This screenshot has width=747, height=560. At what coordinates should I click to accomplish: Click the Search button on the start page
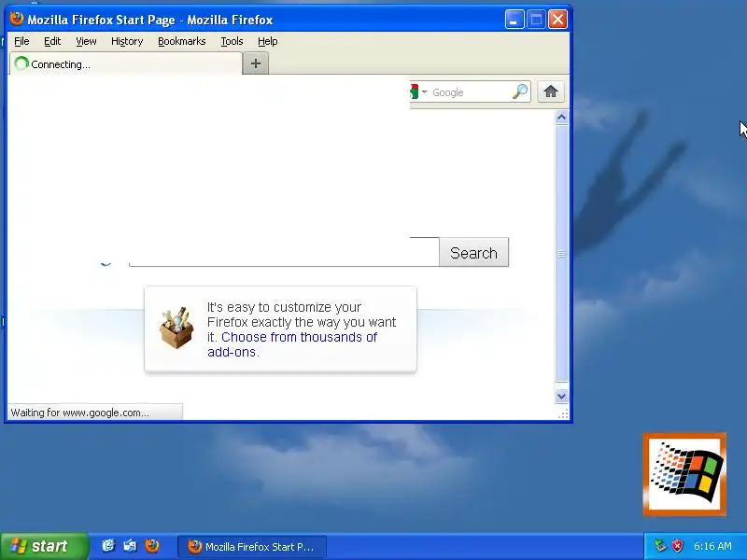point(473,252)
